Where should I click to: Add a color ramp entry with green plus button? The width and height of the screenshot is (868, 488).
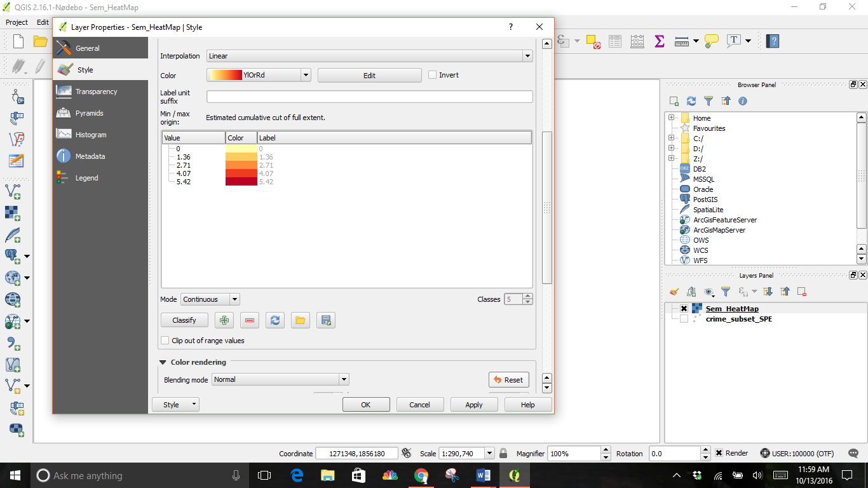224,320
